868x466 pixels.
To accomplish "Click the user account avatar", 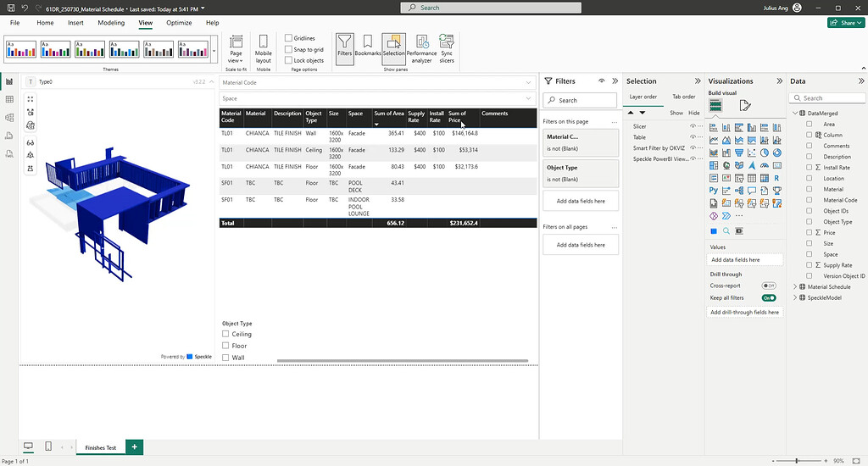I will (x=797, y=8).
